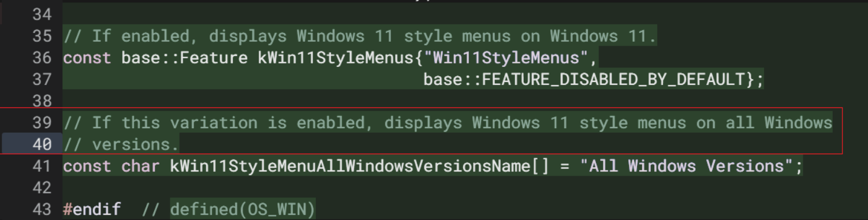The image size is (868, 220).
Task: Click the comment "If enabled, displays Windows 11 style menus"
Action: [301, 36]
